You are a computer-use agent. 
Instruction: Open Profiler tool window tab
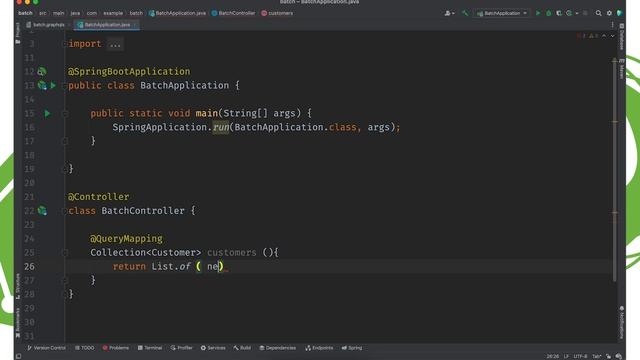181,348
